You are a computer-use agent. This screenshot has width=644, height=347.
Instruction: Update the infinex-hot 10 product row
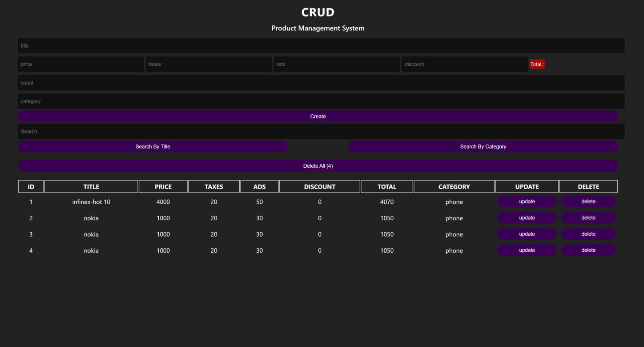(527, 202)
